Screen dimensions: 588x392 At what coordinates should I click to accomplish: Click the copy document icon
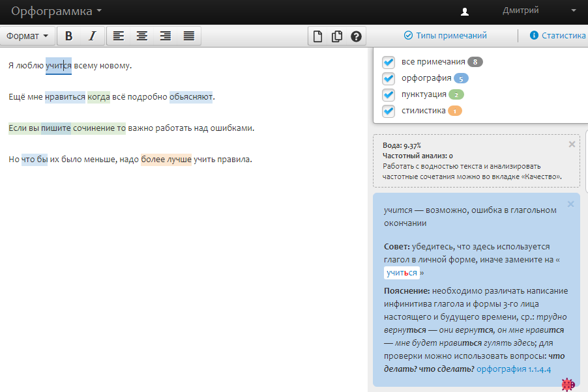click(337, 36)
